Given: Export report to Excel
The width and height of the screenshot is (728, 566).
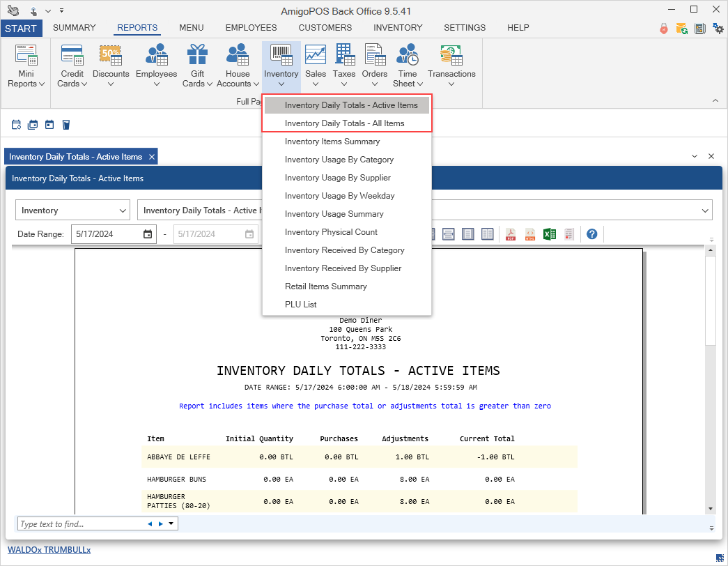Looking at the screenshot, I should click(x=550, y=234).
